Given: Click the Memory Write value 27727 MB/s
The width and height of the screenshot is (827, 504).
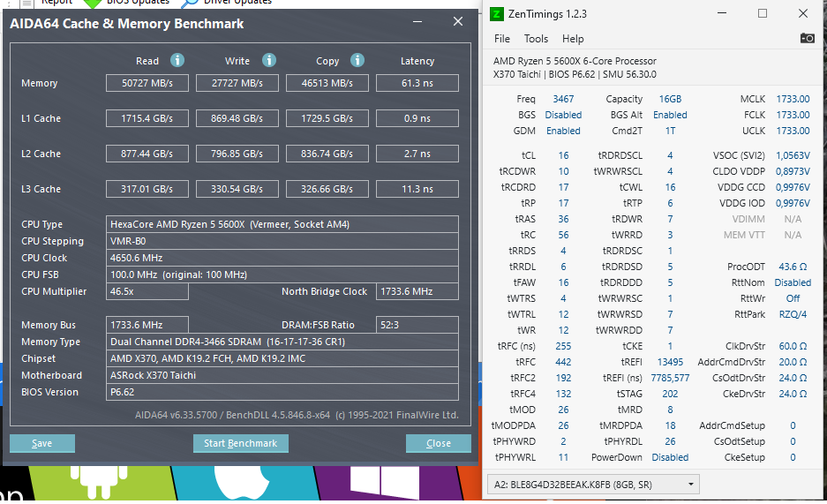Looking at the screenshot, I should [x=237, y=83].
